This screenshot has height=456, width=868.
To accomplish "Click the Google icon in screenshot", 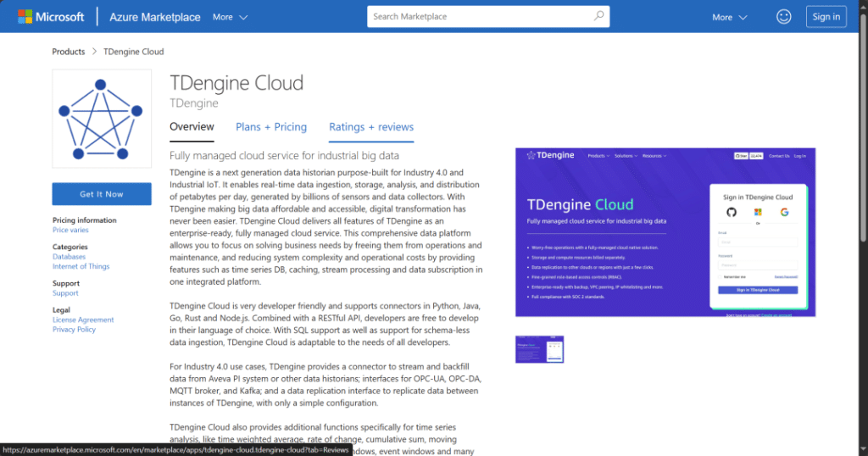I will click(784, 212).
